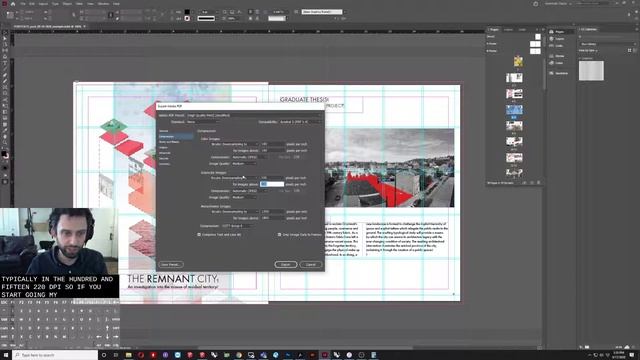Image resolution: width=640 pixels, height=360 pixels.
Task: Click the Stroke color swatch in control bar
Action: (187, 18)
